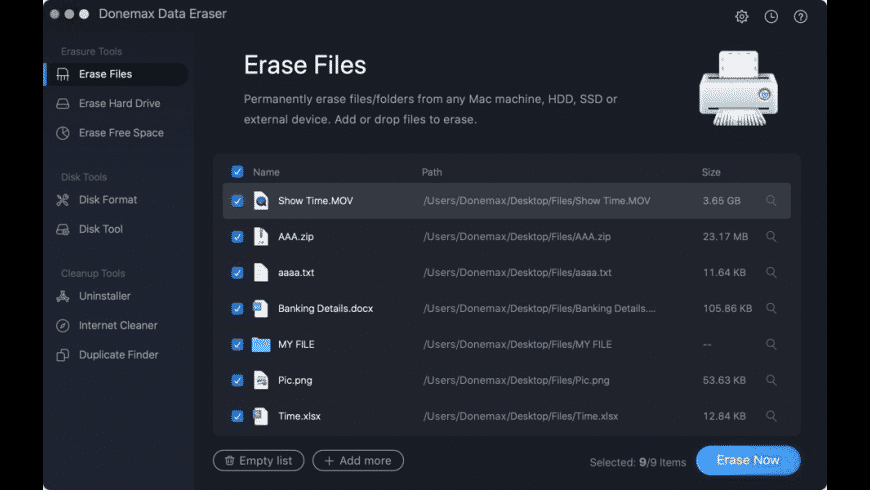Open help question mark icon

(800, 17)
